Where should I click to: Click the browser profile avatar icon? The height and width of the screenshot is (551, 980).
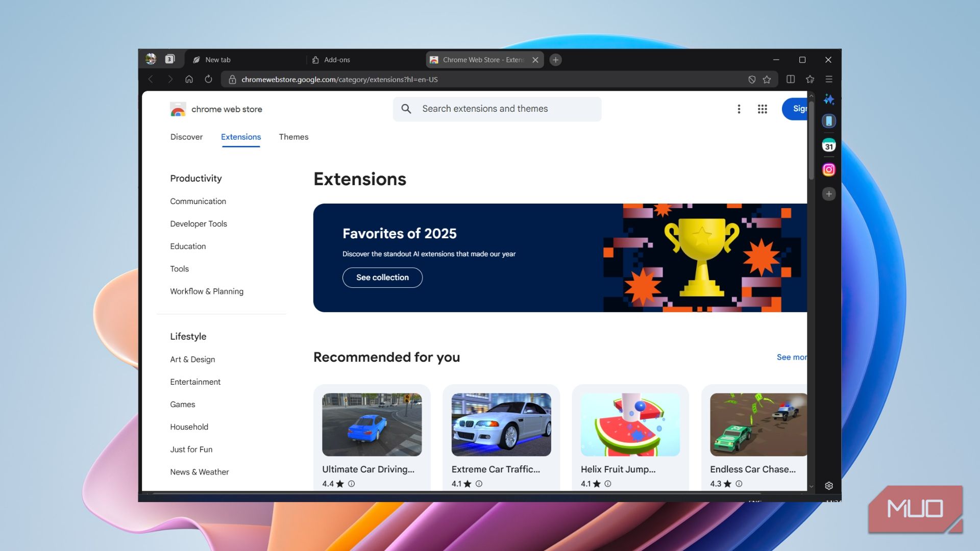click(151, 59)
